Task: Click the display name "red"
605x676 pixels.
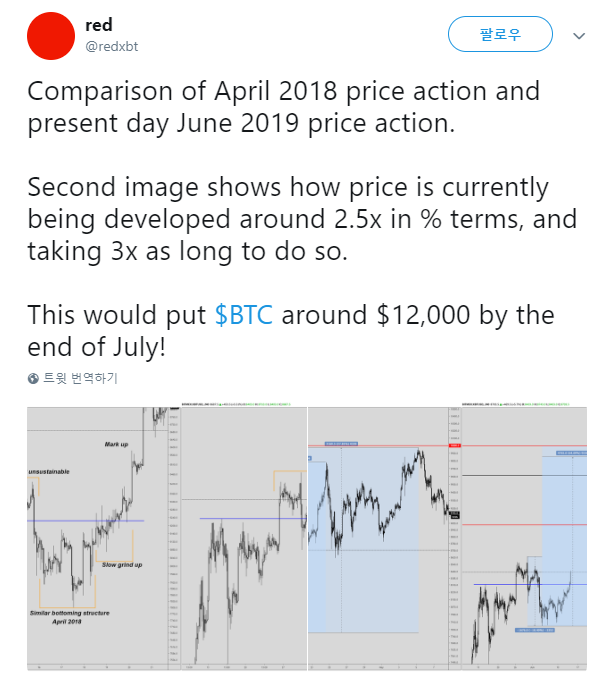Action: pyautogui.click(x=99, y=25)
